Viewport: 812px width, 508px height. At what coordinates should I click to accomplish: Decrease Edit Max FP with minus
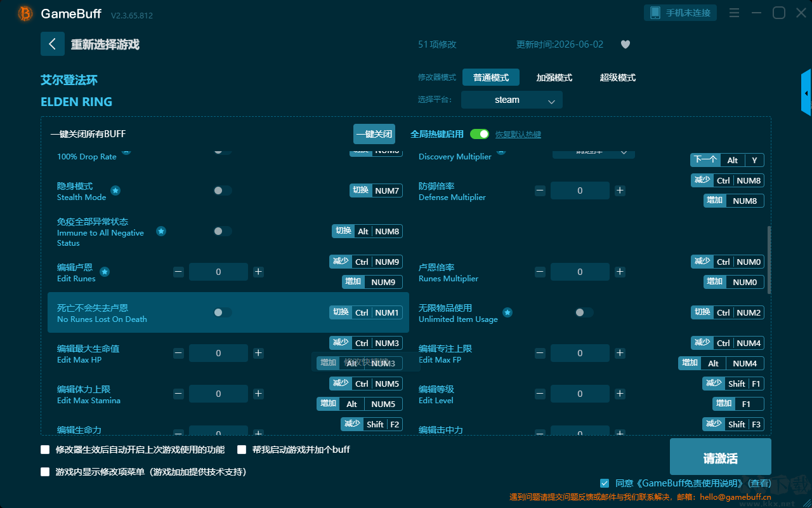click(x=540, y=353)
